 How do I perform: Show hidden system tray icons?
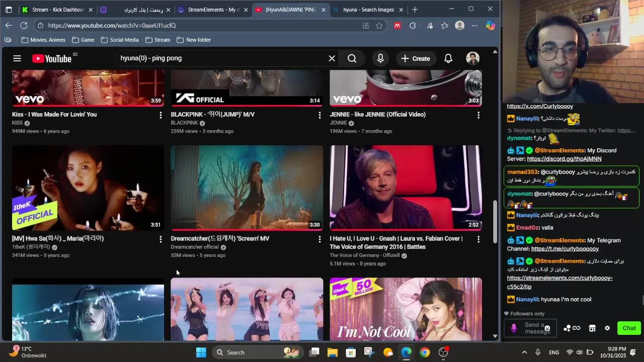click(524, 352)
